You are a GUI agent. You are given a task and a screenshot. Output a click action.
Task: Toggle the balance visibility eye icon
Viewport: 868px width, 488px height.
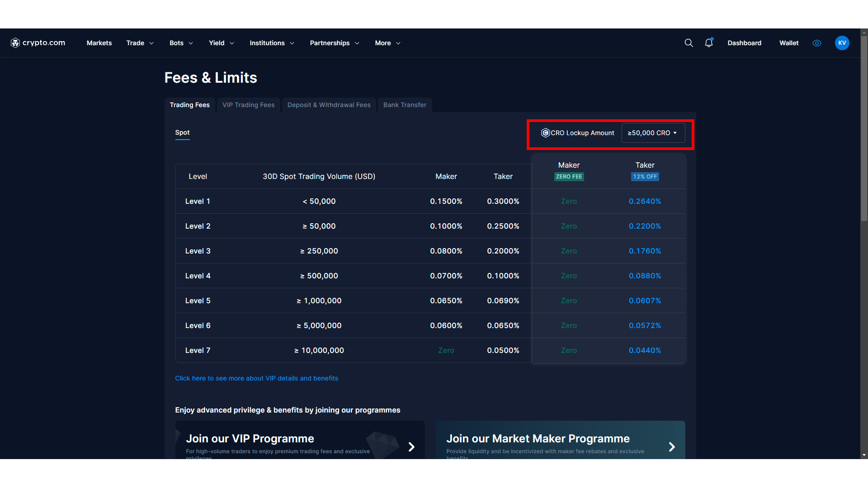click(x=817, y=43)
